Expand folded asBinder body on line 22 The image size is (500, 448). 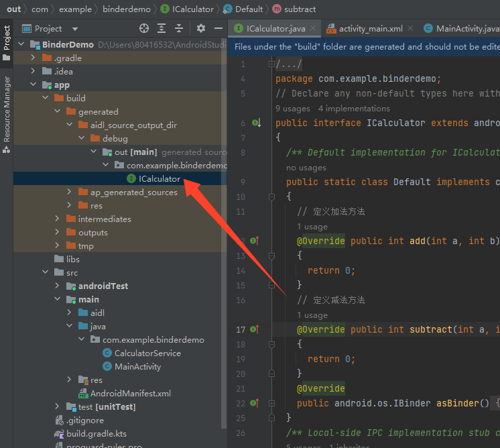[271, 403]
